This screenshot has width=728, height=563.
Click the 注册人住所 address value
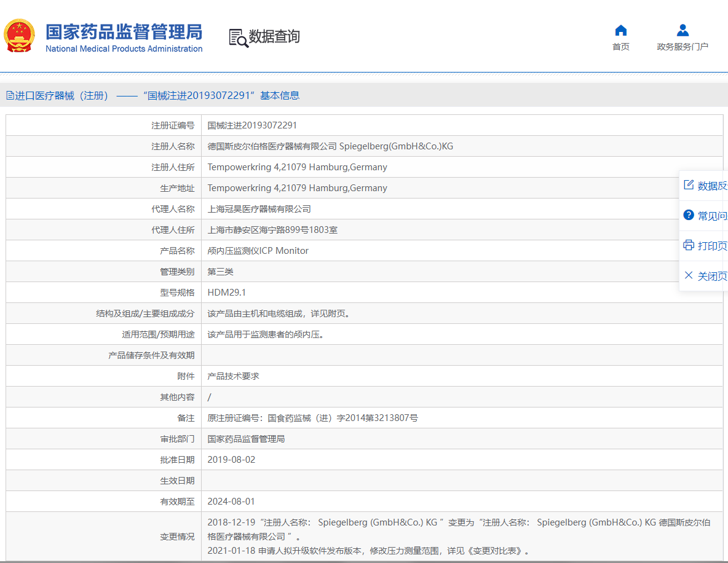[297, 167]
